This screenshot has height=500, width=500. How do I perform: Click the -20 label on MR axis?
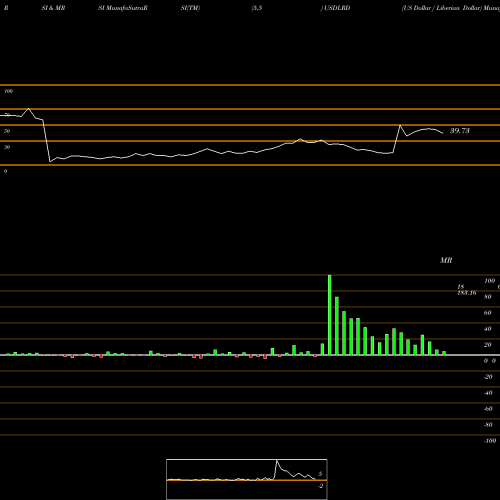[488, 377]
